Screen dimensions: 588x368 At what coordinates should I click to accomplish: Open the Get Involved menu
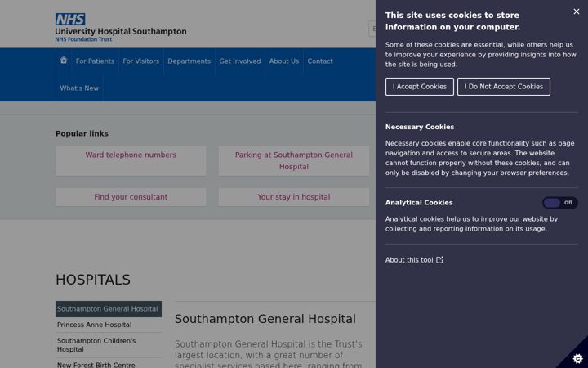[x=240, y=61]
